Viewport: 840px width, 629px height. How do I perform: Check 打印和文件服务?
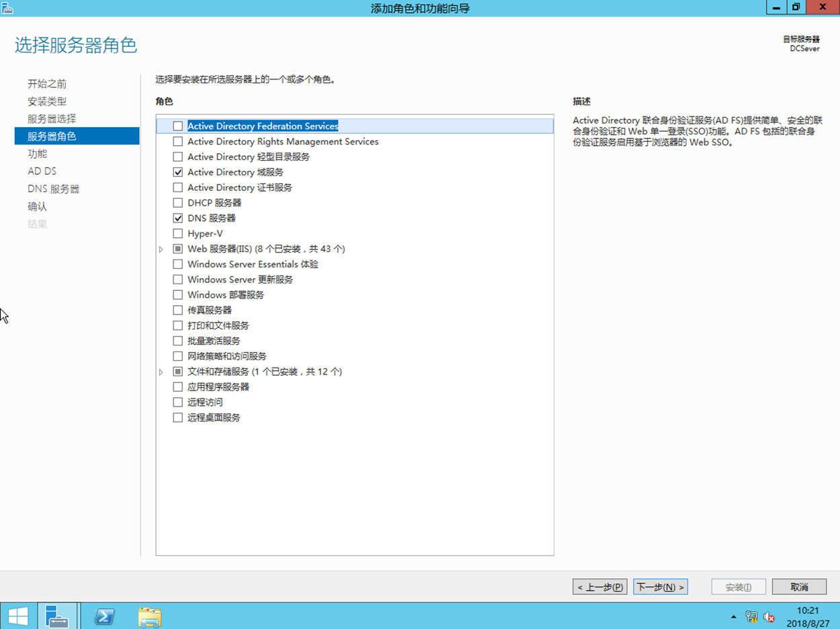point(178,325)
